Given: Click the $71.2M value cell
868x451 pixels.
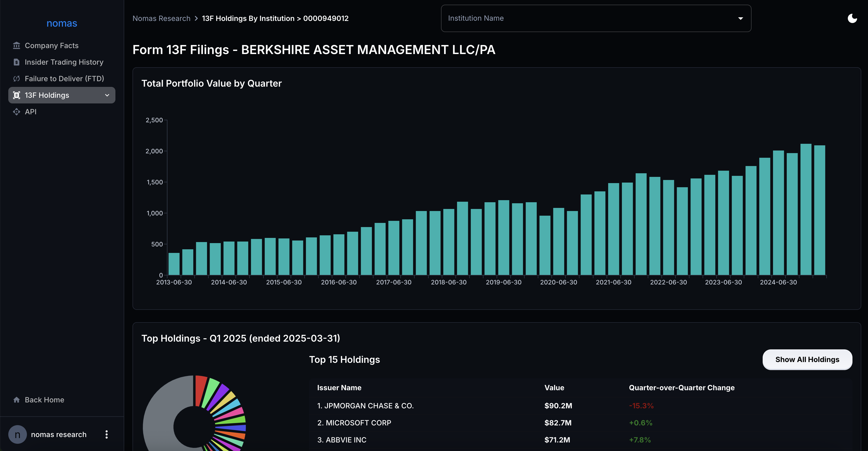Looking at the screenshot, I should (x=557, y=440).
